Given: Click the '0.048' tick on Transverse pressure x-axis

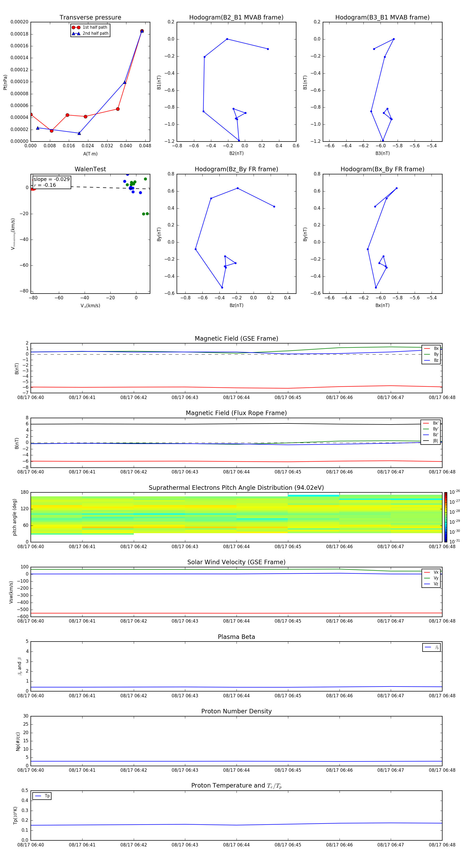Looking at the screenshot, I should 145,146.
